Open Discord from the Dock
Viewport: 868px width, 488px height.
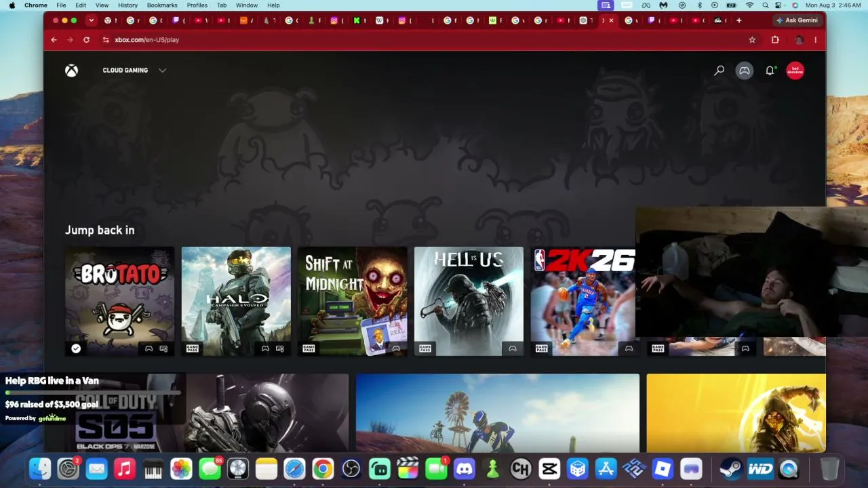coord(464,468)
